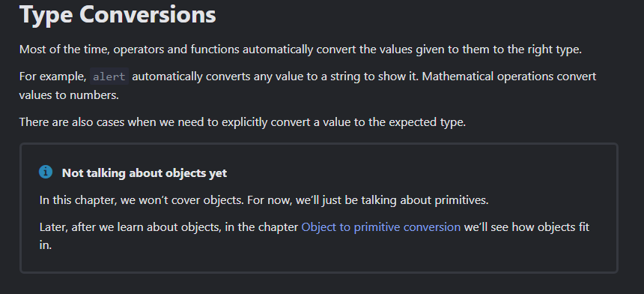This screenshot has height=294, width=644.
Task: Click the blue info icon in the note
Action: click(46, 172)
